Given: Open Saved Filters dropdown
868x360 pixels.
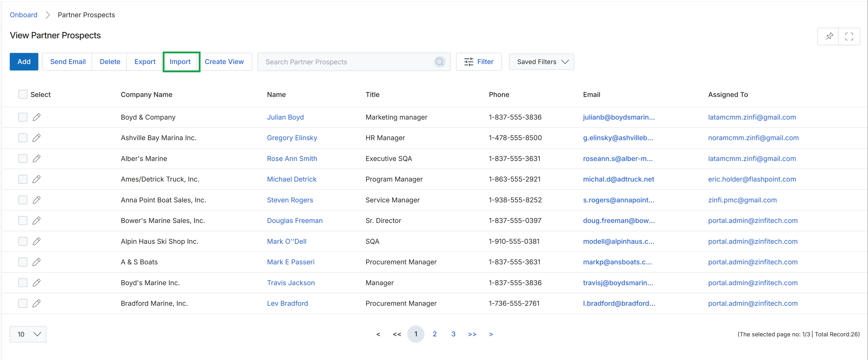Looking at the screenshot, I should pyautogui.click(x=541, y=62).
